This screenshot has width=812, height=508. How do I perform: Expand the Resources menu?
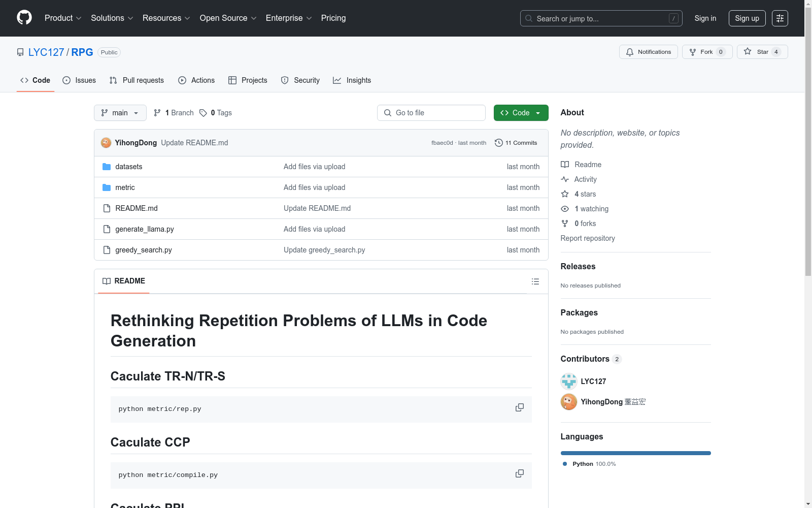(x=166, y=18)
